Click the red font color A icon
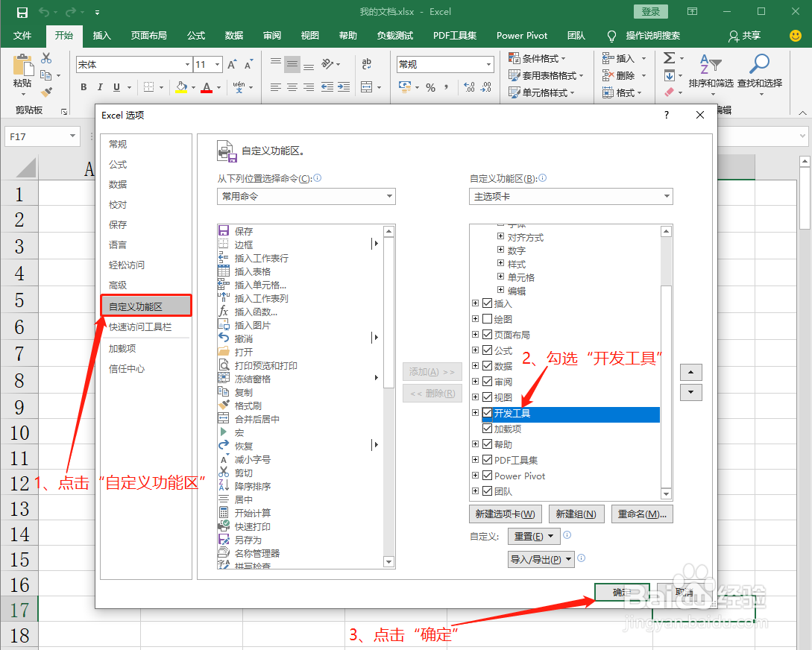Screen dimensions: 812x650 click(207, 87)
